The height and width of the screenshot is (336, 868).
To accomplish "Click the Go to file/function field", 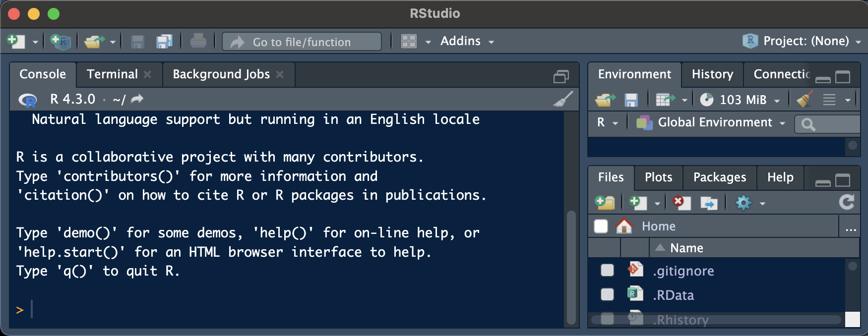I will (x=302, y=42).
